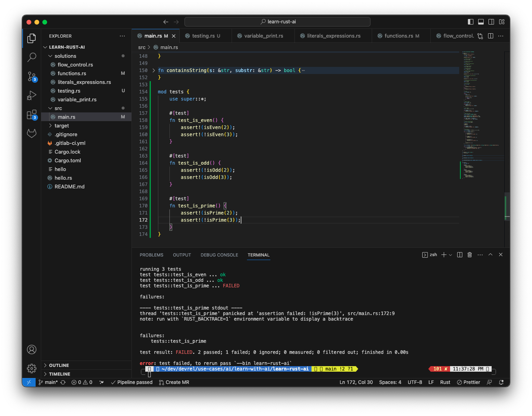The height and width of the screenshot is (416, 532).
Task: Expand the target folder
Action: [61, 125]
